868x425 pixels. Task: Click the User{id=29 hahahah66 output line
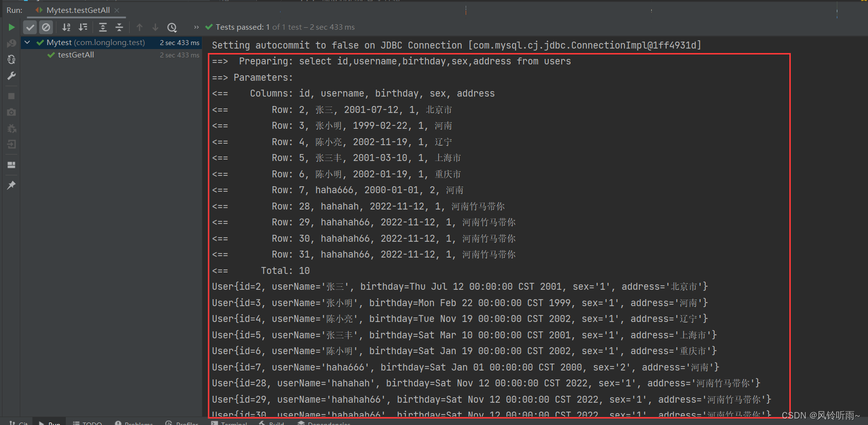491,400
